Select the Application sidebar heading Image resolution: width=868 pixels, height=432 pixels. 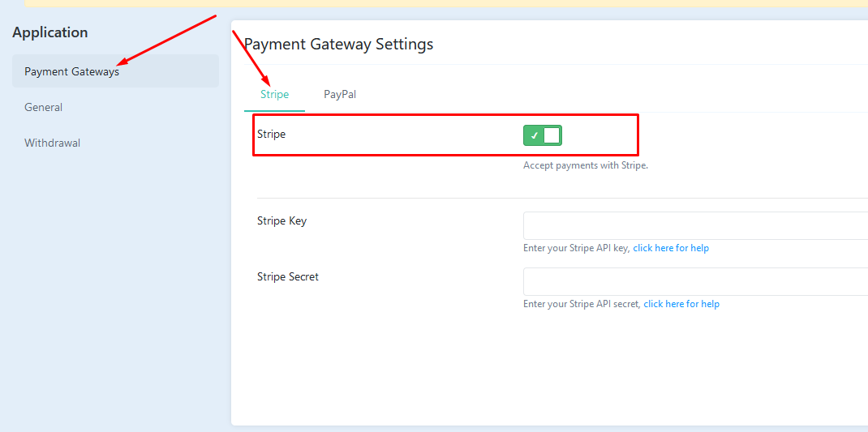(x=49, y=32)
